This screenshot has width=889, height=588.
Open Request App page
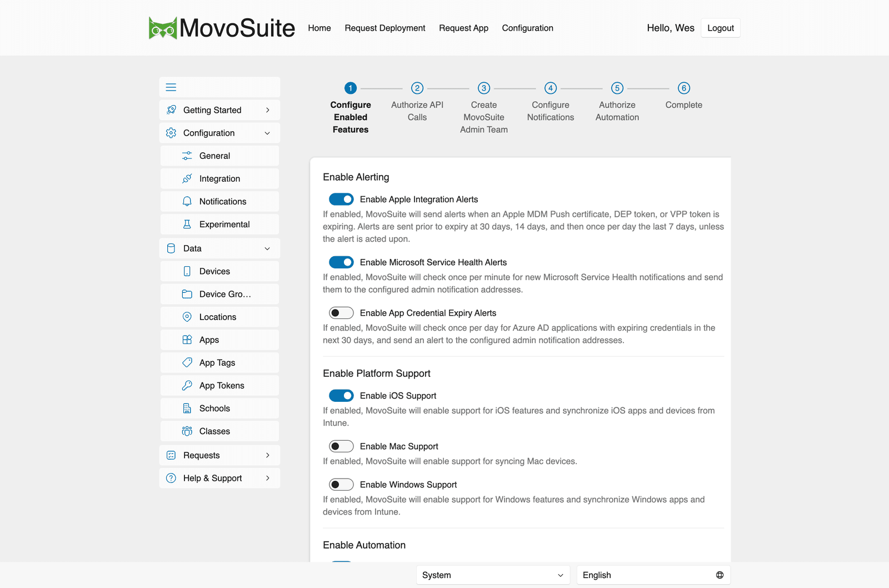[464, 28]
